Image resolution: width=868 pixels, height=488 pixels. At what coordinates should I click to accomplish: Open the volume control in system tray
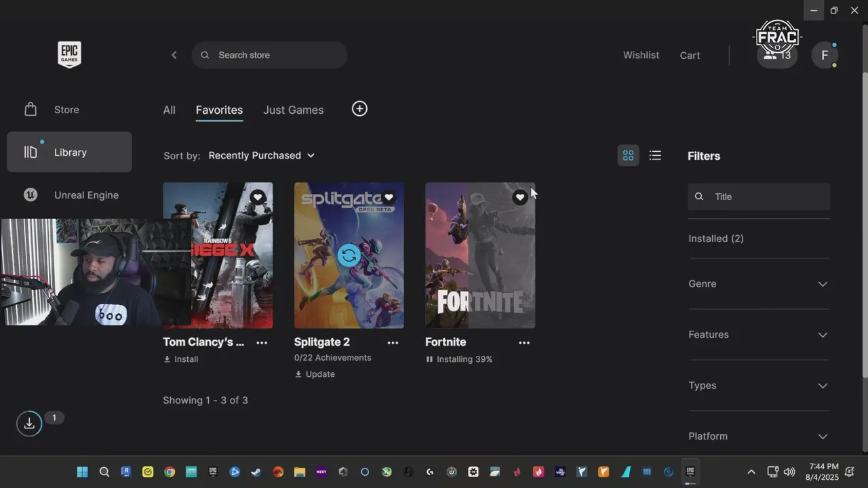coord(789,472)
